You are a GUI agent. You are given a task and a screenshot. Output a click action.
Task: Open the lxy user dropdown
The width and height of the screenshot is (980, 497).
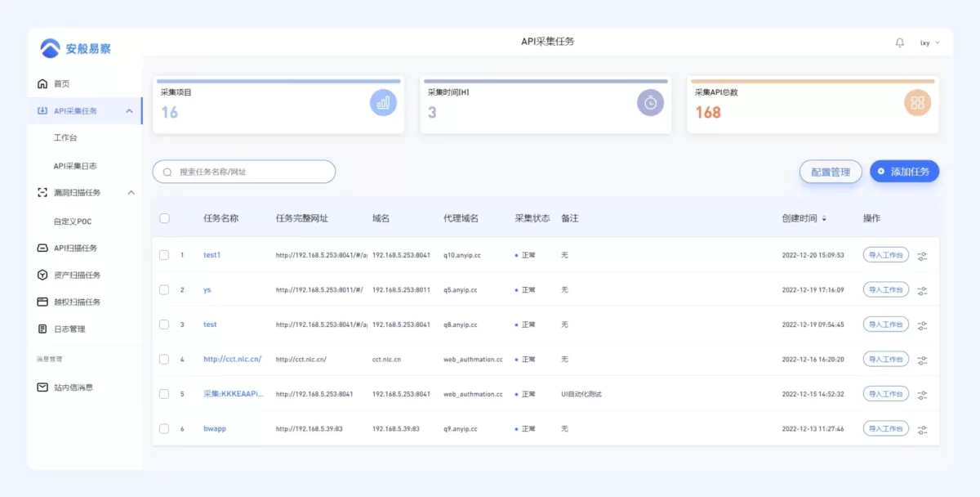tap(930, 43)
